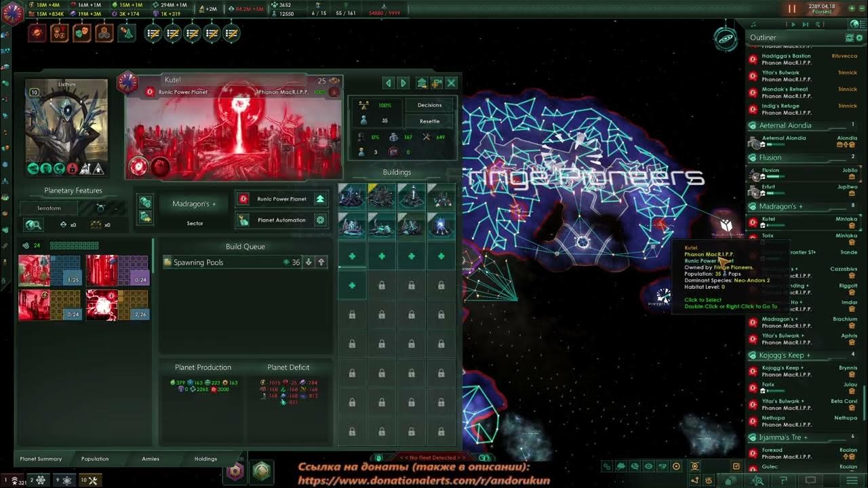Switch to Planet Summary tab

(x=41, y=459)
